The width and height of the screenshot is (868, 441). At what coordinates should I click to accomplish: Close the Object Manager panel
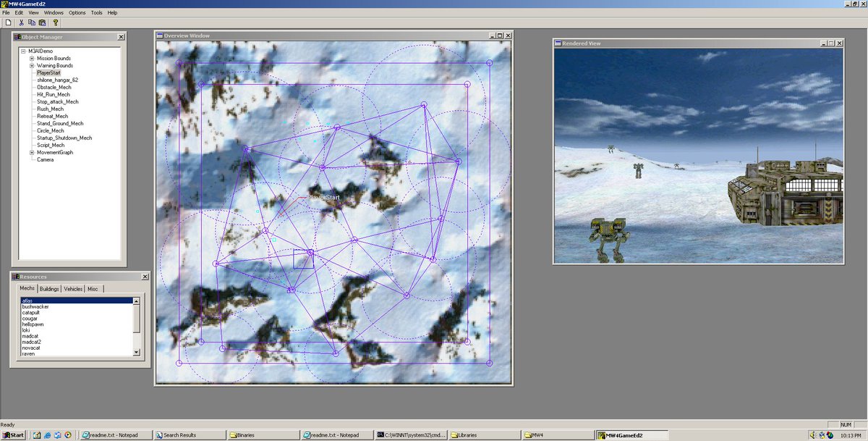(121, 36)
